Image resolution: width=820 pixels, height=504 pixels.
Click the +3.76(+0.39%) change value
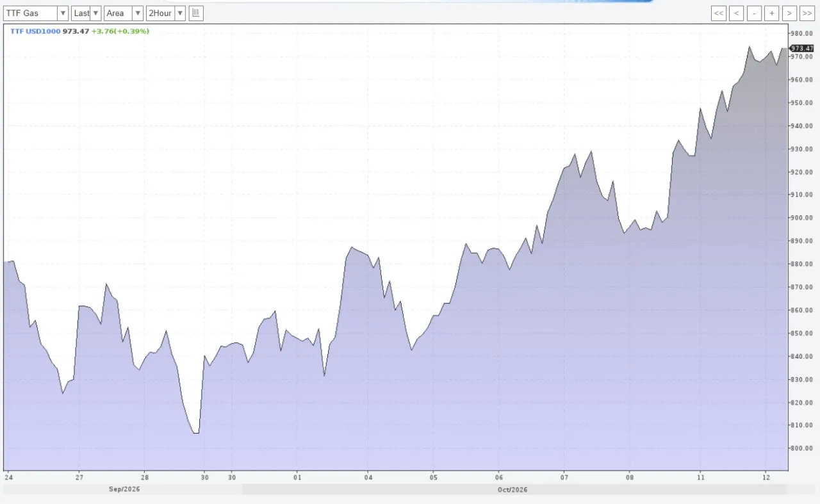120,31
